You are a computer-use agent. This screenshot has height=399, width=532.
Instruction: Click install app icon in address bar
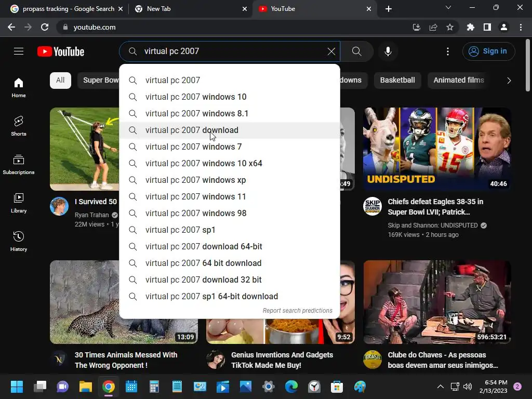(x=417, y=27)
